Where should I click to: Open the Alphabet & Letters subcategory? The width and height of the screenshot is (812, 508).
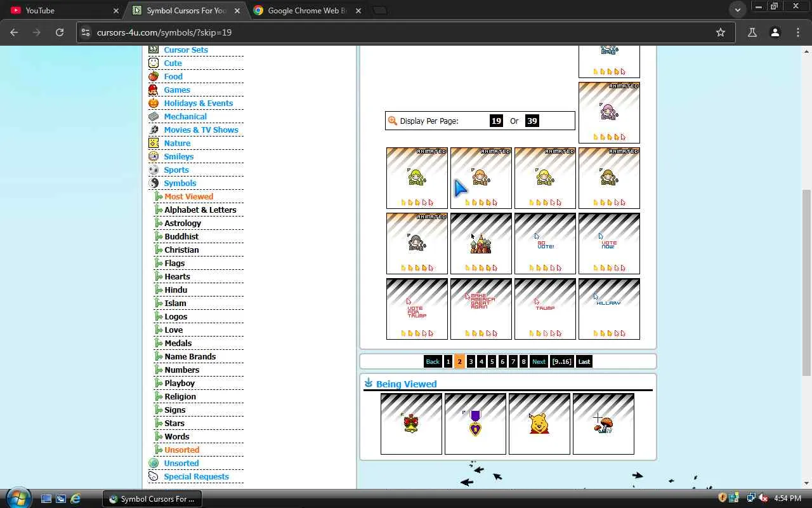coord(200,210)
